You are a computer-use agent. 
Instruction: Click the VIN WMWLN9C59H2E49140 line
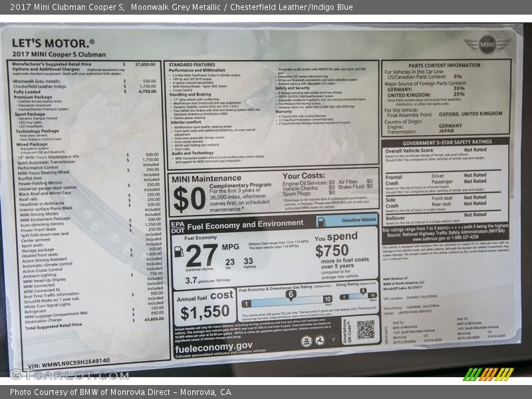pos(69,363)
